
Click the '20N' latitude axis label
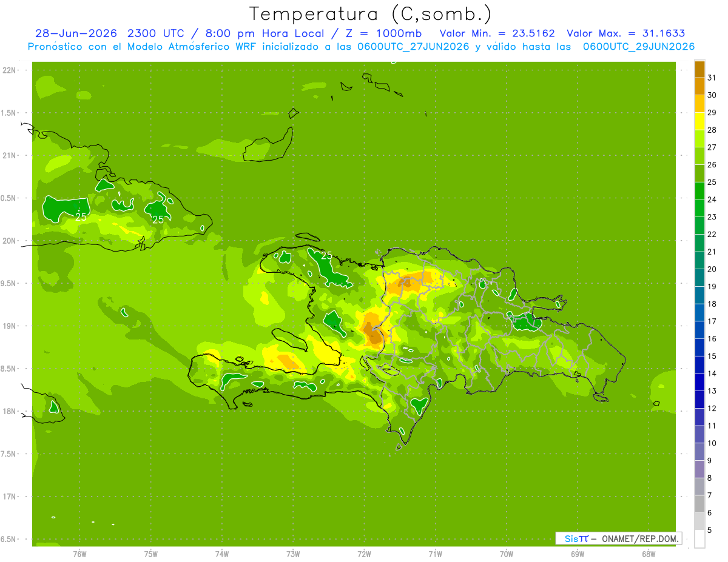point(9,241)
